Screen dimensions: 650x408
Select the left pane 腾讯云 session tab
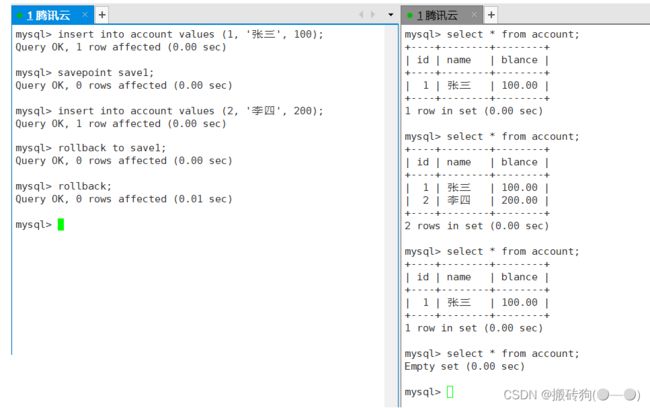point(52,15)
